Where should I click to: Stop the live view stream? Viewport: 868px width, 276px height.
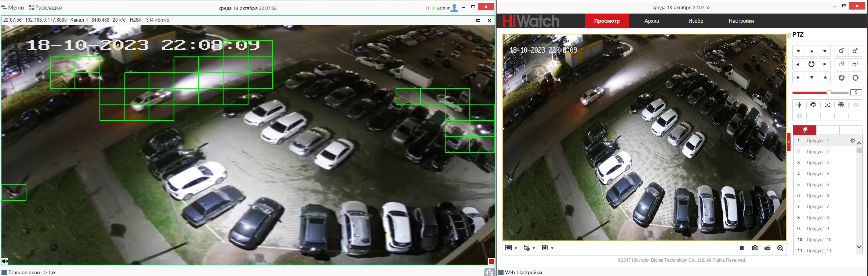[x=742, y=248]
